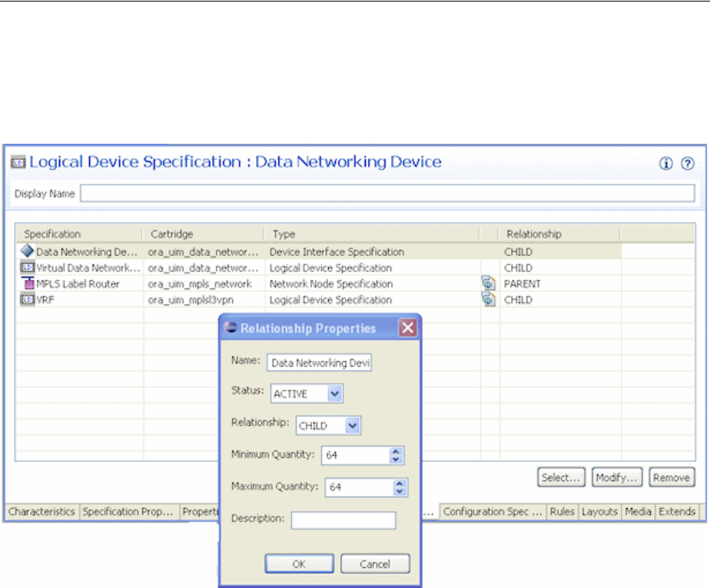The height and width of the screenshot is (588, 710).
Task: Click the Modify... button
Action: [x=617, y=477]
